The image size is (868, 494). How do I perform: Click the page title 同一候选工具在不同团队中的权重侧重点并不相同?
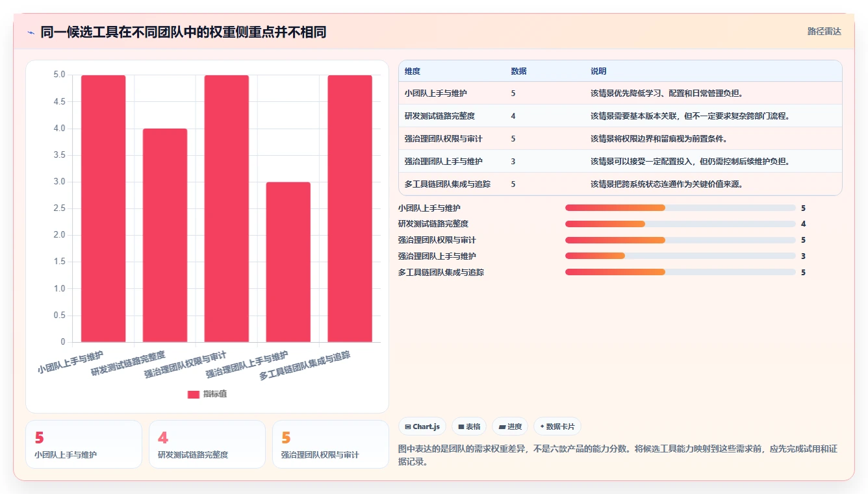(183, 32)
